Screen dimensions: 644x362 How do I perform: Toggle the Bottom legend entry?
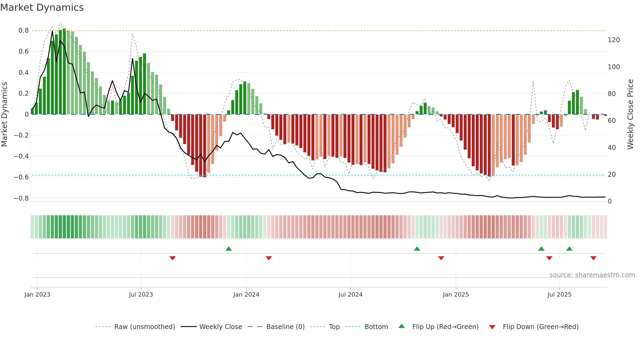coord(367,327)
